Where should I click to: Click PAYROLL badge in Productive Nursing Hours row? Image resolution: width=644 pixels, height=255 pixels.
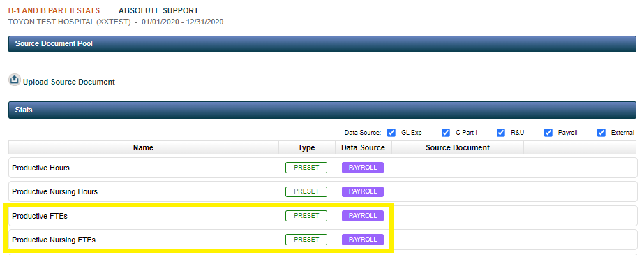[x=363, y=191]
